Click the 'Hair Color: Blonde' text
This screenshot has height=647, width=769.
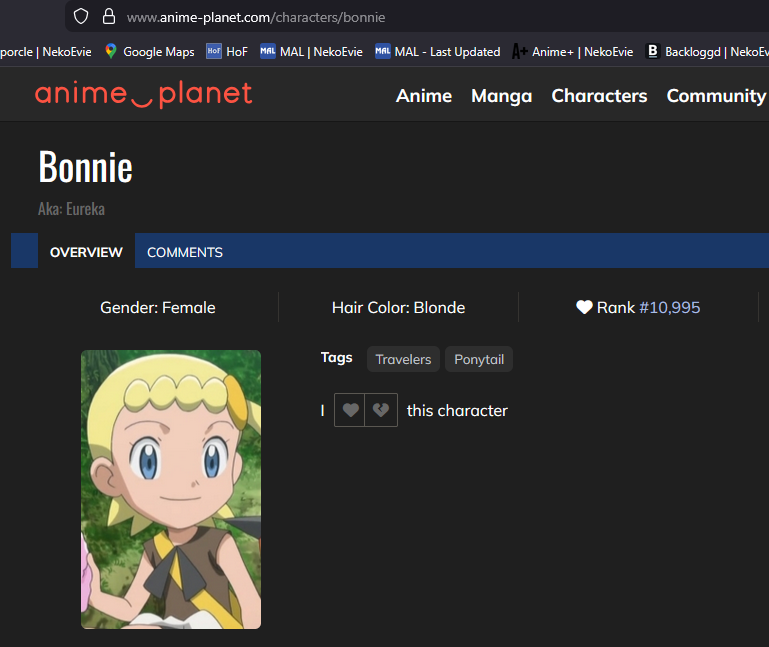click(398, 308)
